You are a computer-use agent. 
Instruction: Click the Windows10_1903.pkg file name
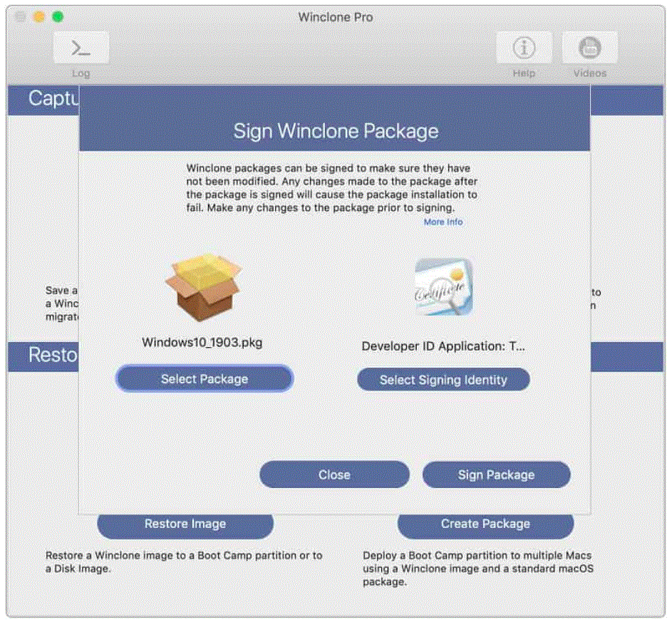(x=202, y=343)
